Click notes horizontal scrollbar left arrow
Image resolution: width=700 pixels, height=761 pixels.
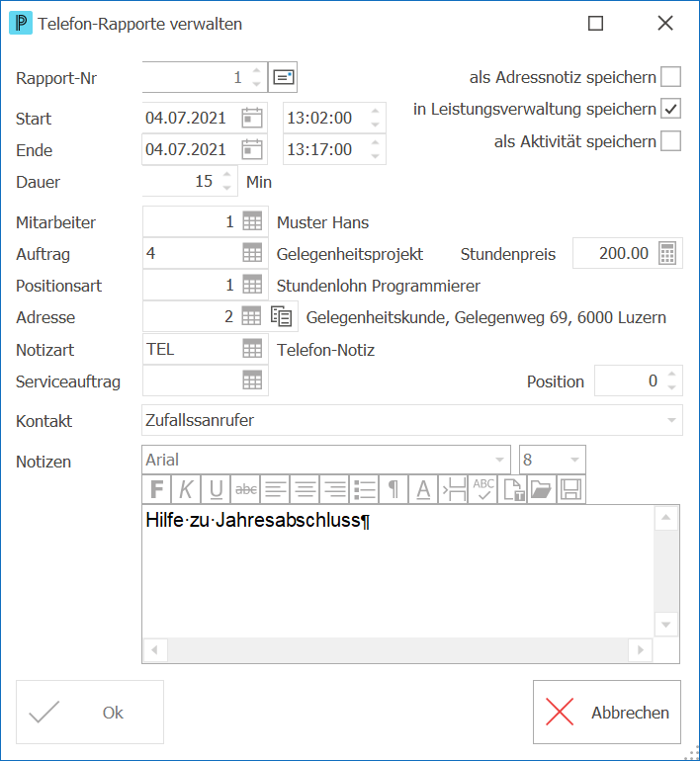tap(155, 650)
